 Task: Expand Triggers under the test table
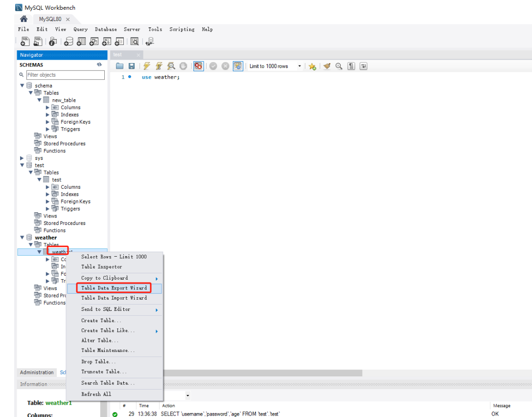coord(47,209)
